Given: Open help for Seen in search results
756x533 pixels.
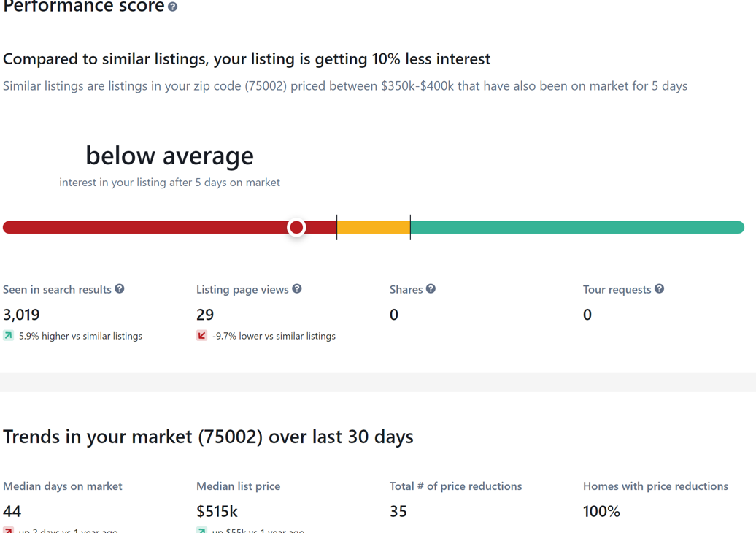Looking at the screenshot, I should click(120, 289).
